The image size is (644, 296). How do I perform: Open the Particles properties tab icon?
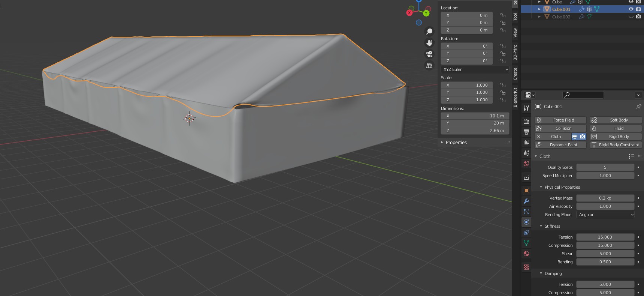(526, 212)
